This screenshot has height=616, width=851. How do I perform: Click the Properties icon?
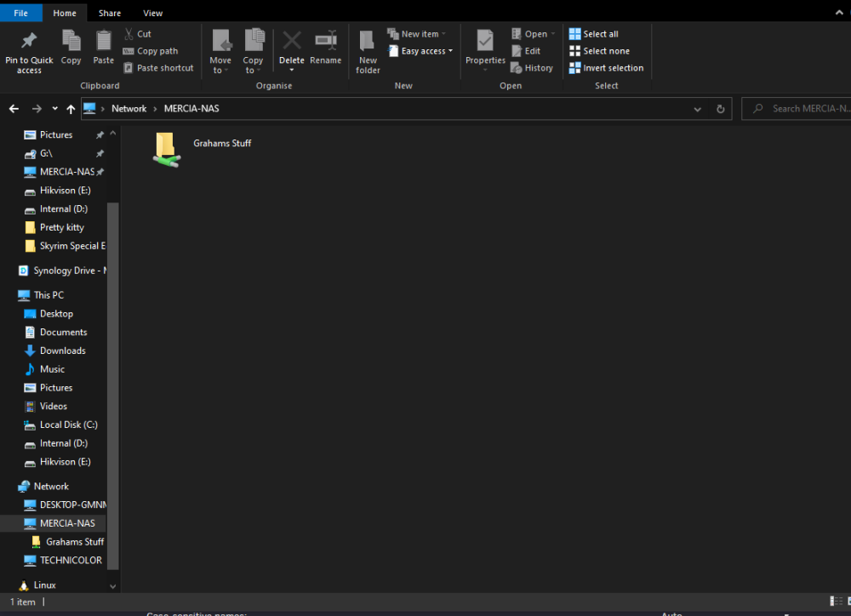pyautogui.click(x=485, y=41)
